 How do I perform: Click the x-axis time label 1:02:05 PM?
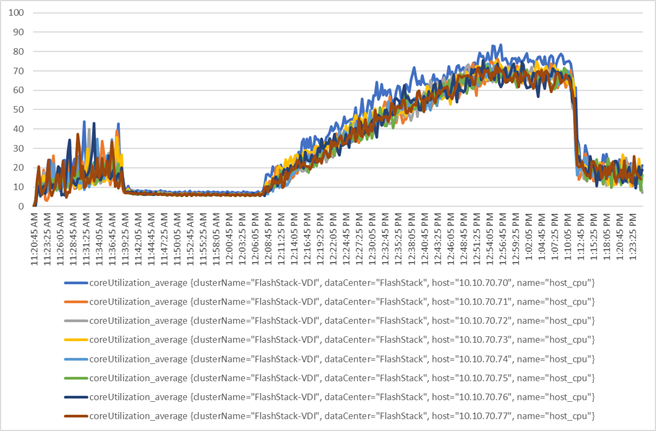[x=529, y=236]
